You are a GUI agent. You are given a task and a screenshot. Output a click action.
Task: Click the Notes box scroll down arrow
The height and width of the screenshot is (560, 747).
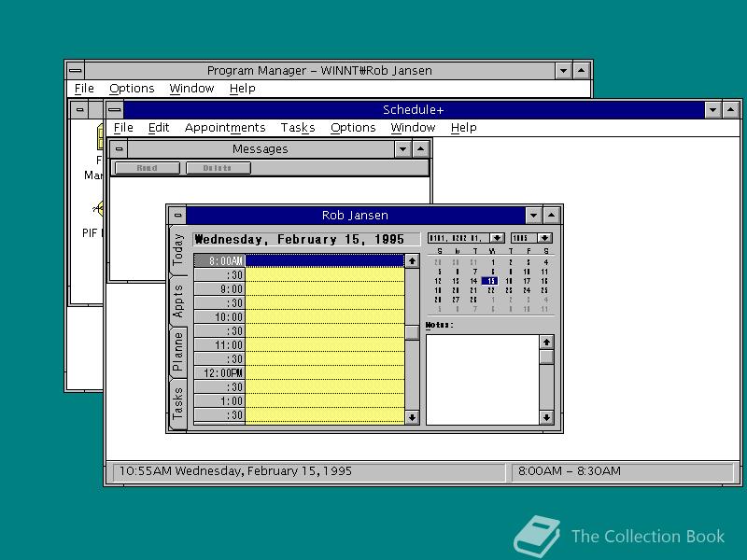(x=546, y=417)
